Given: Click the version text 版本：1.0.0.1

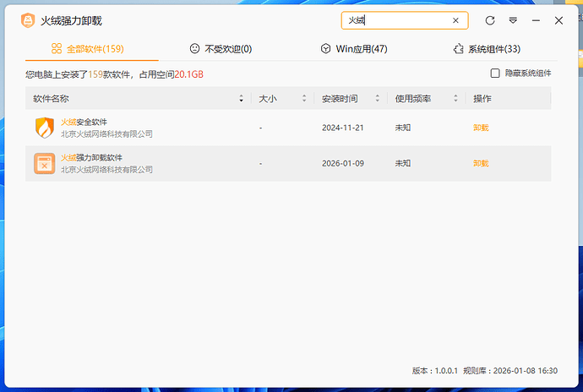Looking at the screenshot, I should click(434, 370).
